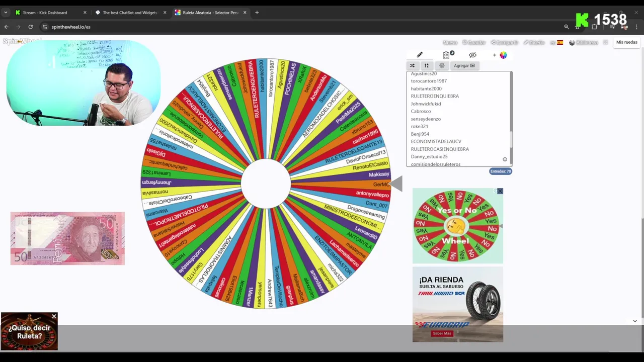Open the ¿Quiso decir Ruleta? thumbnail
Image resolution: width=644 pixels, height=362 pixels.
coord(29,332)
